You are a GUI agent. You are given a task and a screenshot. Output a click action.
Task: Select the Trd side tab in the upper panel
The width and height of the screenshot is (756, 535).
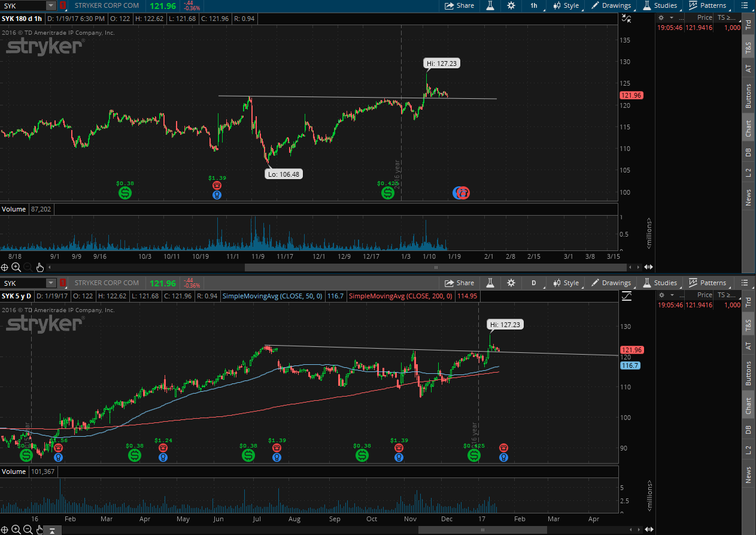point(748,25)
